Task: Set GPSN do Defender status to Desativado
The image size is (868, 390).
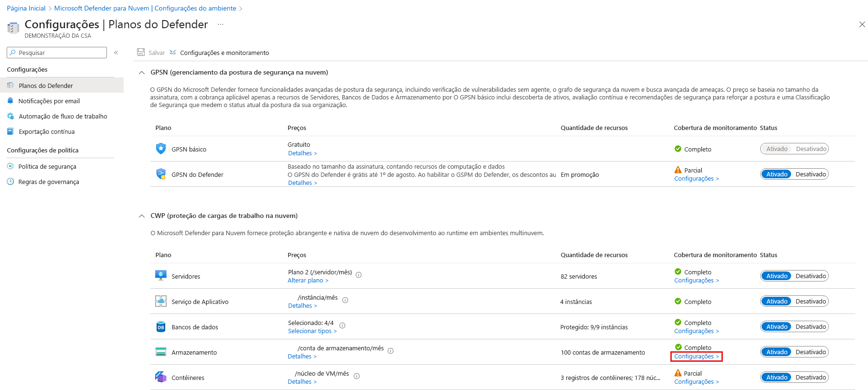Action: pos(811,174)
